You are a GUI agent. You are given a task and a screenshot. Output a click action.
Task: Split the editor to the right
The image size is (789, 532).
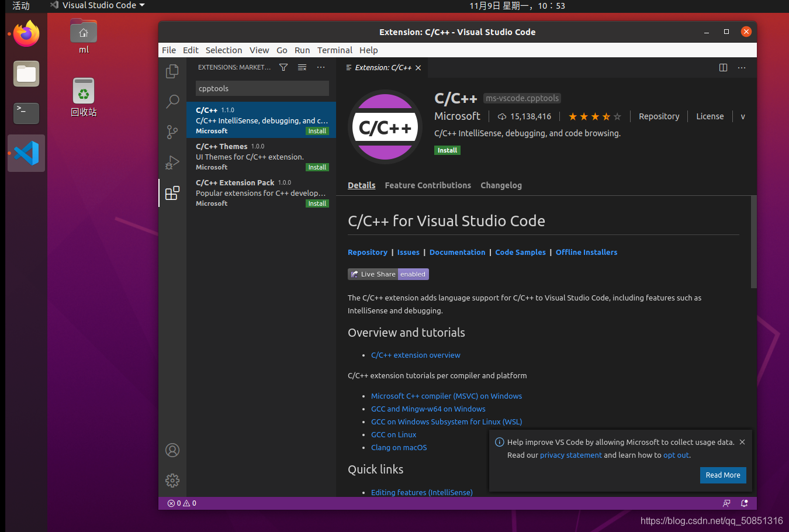723,68
